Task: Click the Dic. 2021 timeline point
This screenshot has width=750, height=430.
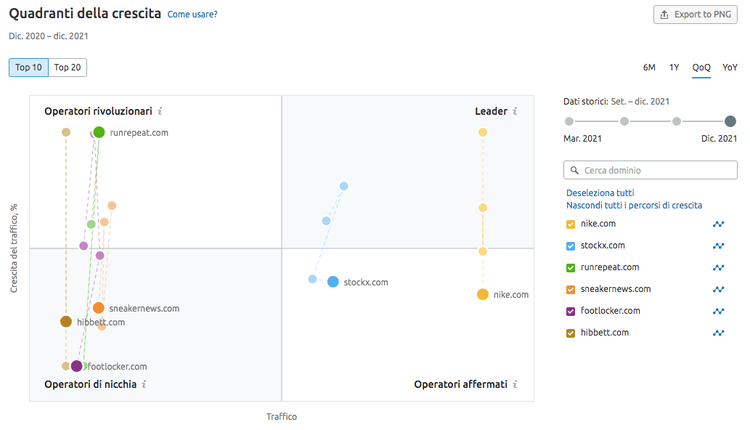Action: point(730,121)
